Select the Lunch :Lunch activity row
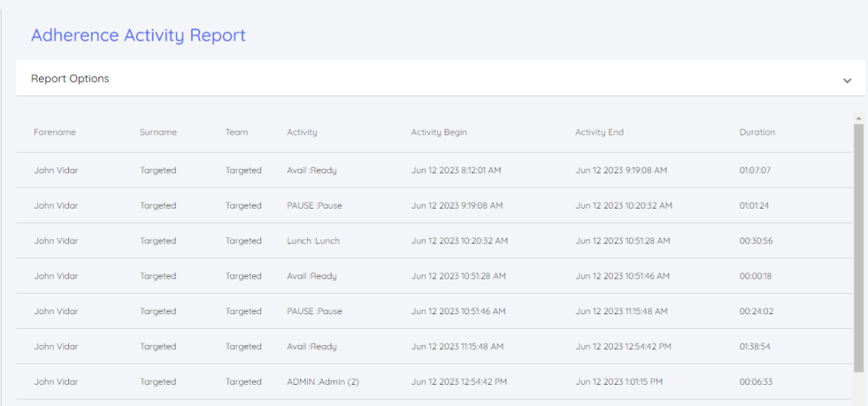868x406 pixels. point(313,241)
